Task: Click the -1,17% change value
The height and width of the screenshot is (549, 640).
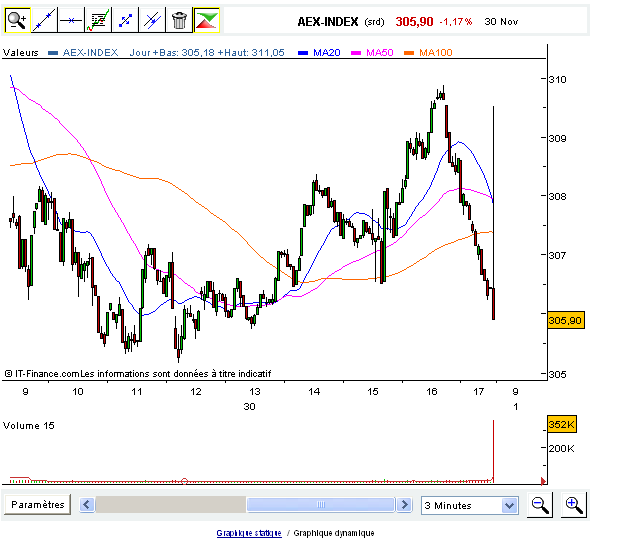Action: click(x=456, y=22)
